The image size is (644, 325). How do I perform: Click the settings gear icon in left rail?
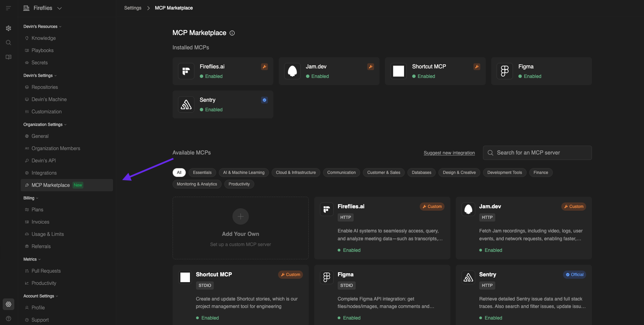9,304
